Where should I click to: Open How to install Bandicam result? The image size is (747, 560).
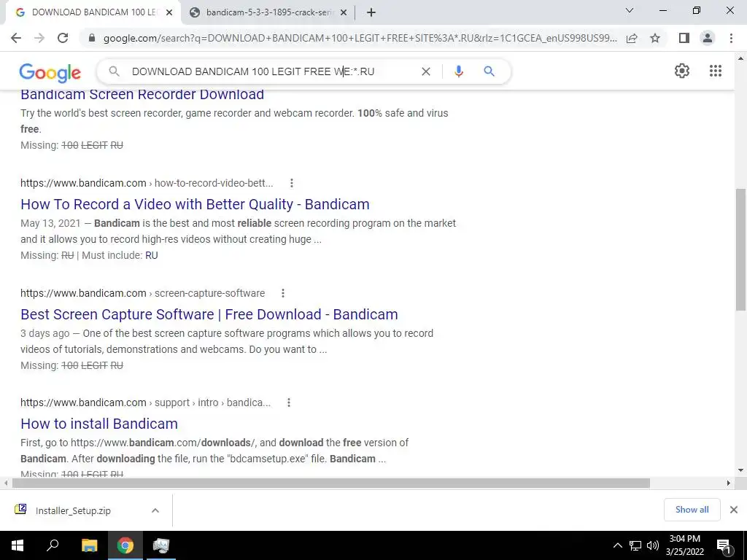tap(99, 424)
